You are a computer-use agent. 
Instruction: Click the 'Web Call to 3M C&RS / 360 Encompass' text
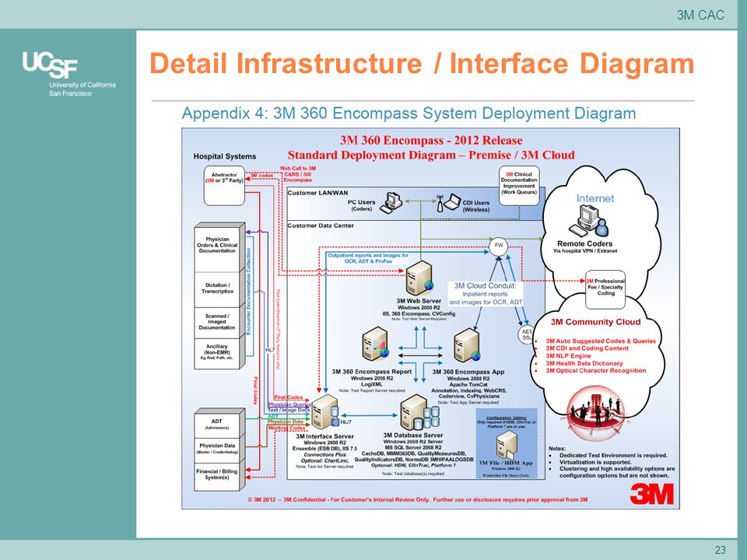pos(298,174)
